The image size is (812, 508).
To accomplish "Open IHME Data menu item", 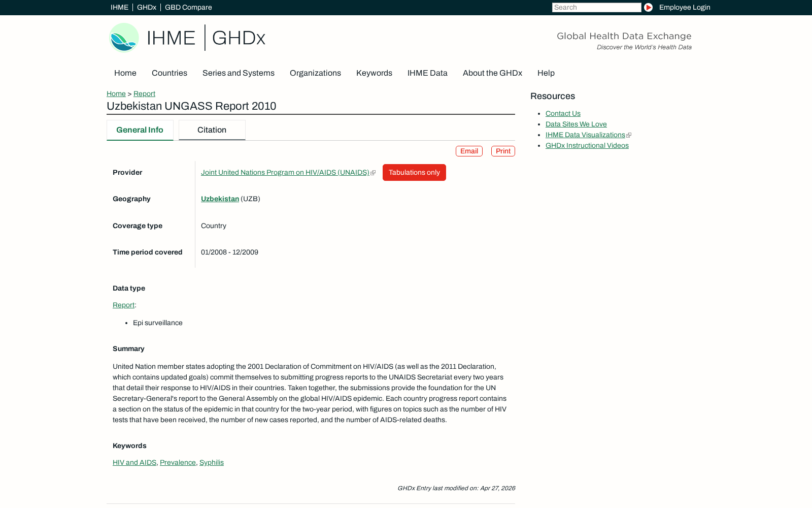I will 427,73.
